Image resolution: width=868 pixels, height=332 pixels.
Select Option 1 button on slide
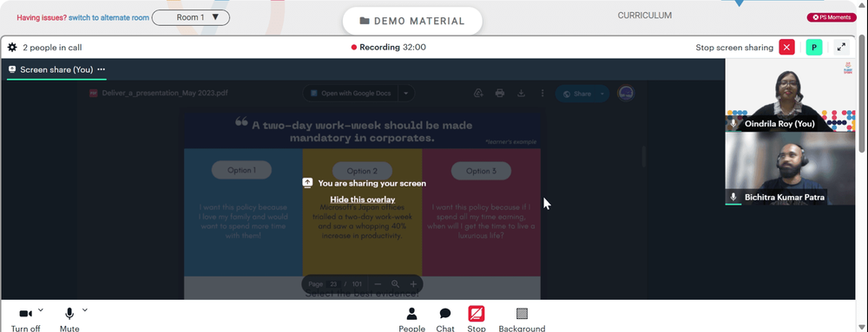point(241,170)
